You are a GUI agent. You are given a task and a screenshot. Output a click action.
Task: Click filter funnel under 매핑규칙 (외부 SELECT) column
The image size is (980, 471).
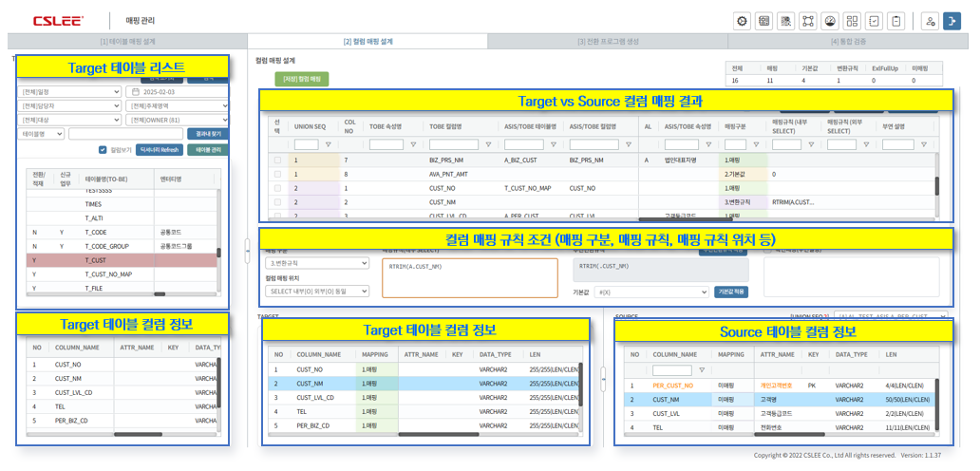tap(866, 145)
